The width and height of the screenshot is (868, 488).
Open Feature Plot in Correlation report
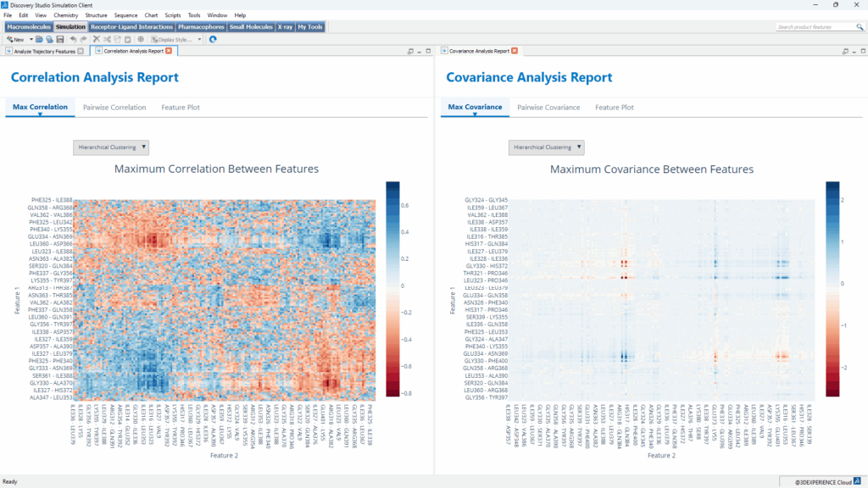tap(181, 108)
